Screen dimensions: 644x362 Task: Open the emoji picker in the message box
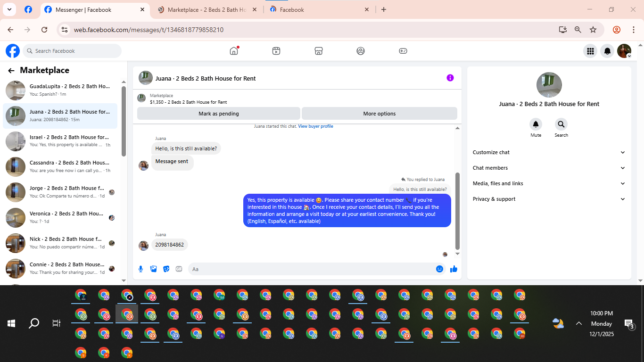[x=439, y=269]
